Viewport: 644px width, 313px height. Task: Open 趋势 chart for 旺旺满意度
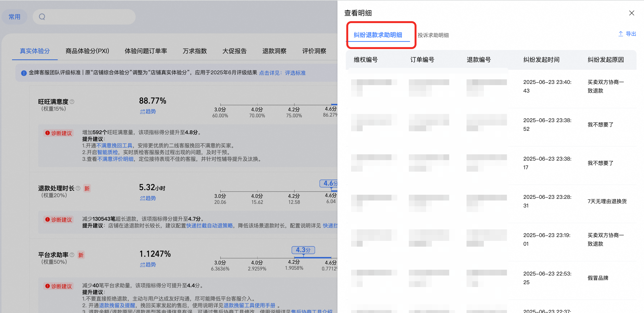(x=148, y=112)
